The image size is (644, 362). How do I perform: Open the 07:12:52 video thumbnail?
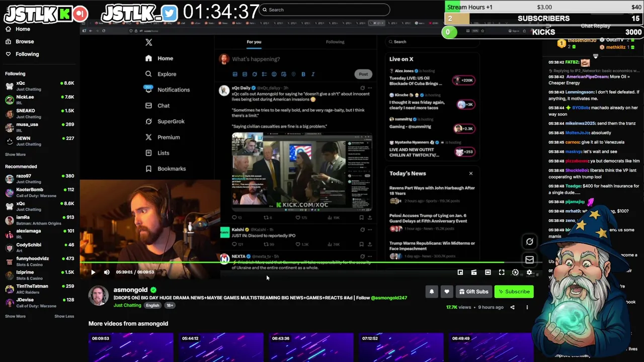tap(401, 347)
